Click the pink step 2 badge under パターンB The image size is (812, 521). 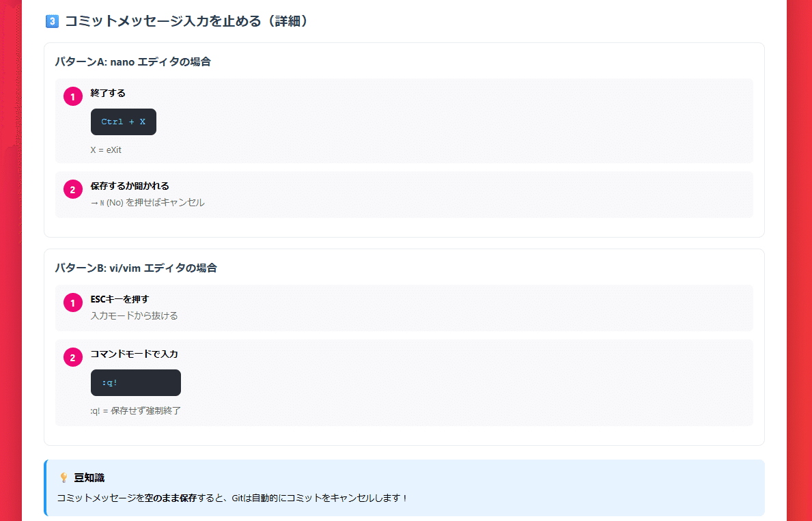tap(73, 357)
